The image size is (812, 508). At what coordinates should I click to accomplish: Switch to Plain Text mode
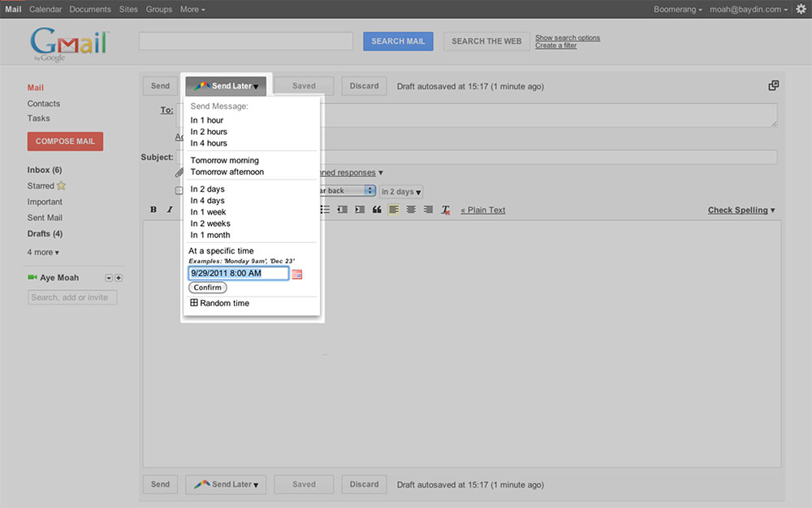point(483,210)
